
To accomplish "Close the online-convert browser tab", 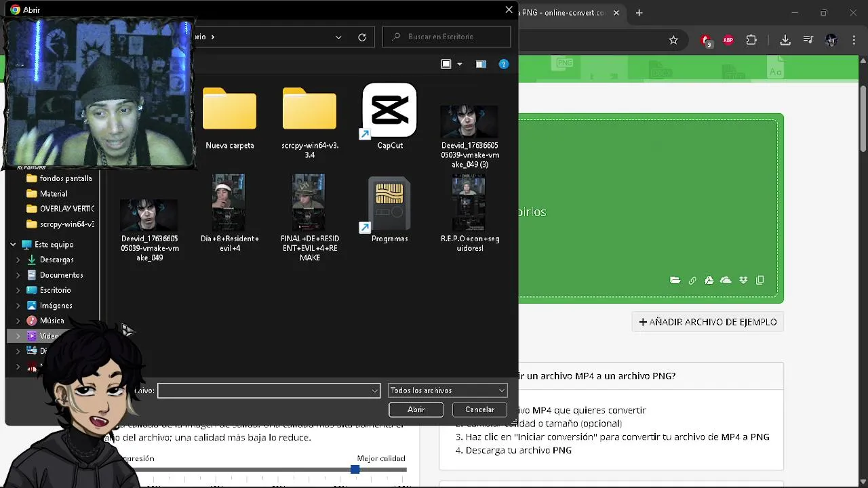I will pyautogui.click(x=616, y=13).
